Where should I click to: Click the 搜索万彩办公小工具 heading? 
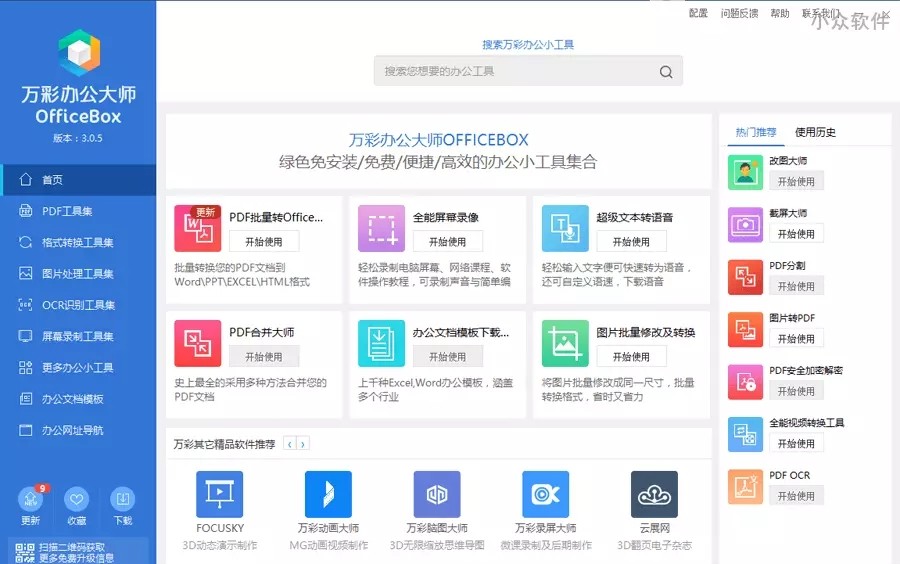point(528,44)
